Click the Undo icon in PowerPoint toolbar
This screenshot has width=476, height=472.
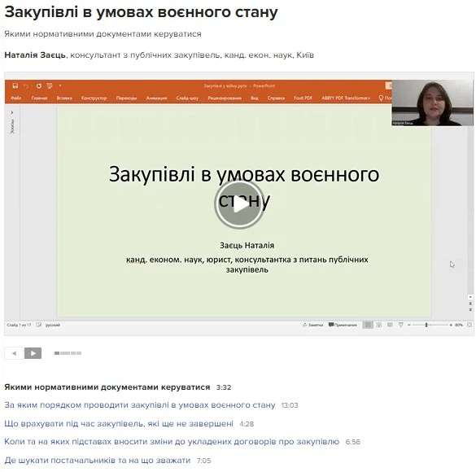point(25,86)
